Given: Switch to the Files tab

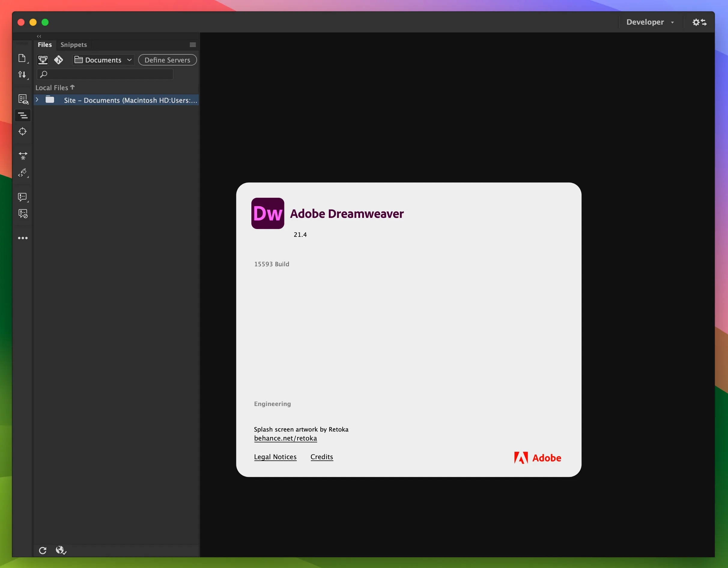Looking at the screenshot, I should point(45,45).
